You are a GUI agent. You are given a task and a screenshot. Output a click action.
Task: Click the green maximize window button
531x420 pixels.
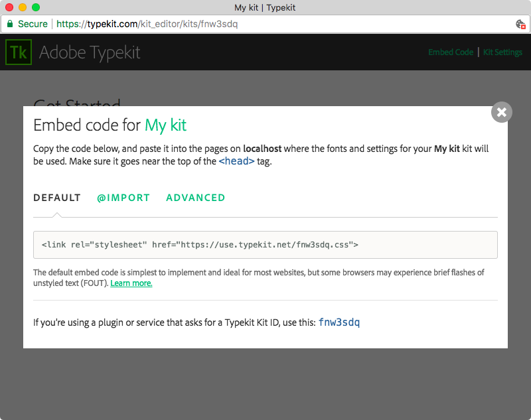pos(36,7)
